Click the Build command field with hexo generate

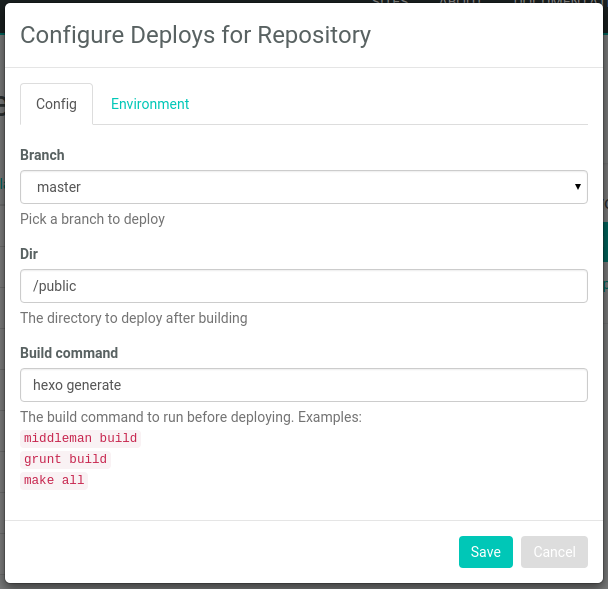point(303,385)
